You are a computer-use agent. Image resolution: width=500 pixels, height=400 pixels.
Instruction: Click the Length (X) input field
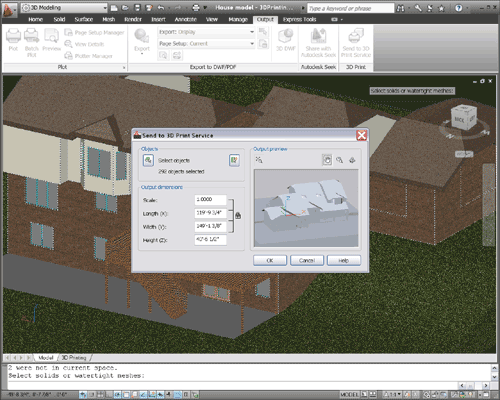(210, 213)
